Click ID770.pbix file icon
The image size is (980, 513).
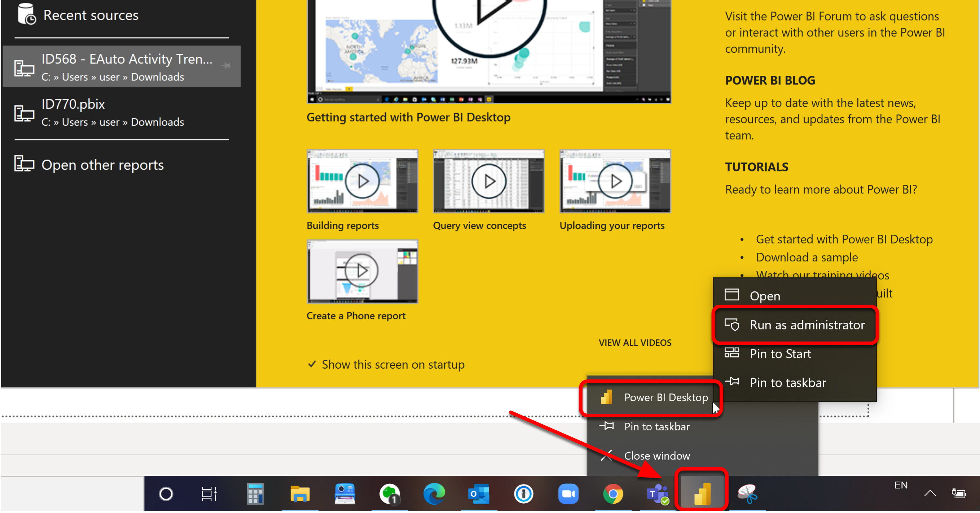point(24,113)
